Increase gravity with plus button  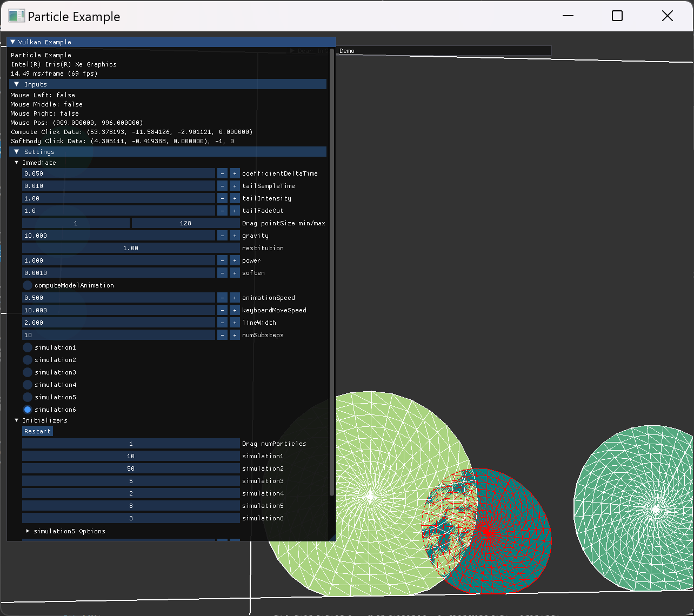click(x=235, y=236)
